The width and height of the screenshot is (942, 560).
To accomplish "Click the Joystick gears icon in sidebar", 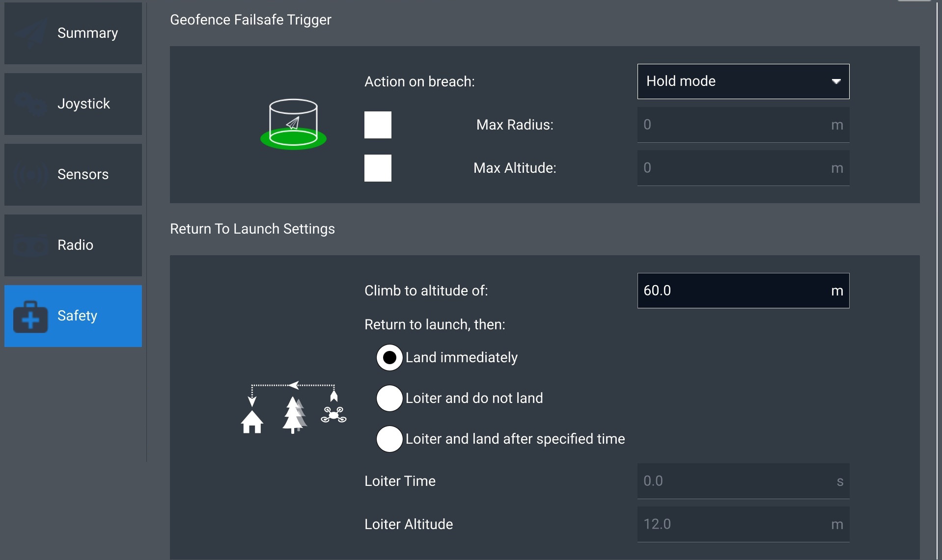I will pyautogui.click(x=30, y=104).
